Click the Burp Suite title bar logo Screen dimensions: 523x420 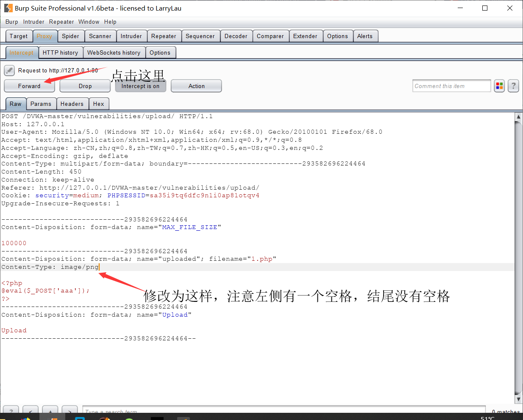click(x=8, y=8)
